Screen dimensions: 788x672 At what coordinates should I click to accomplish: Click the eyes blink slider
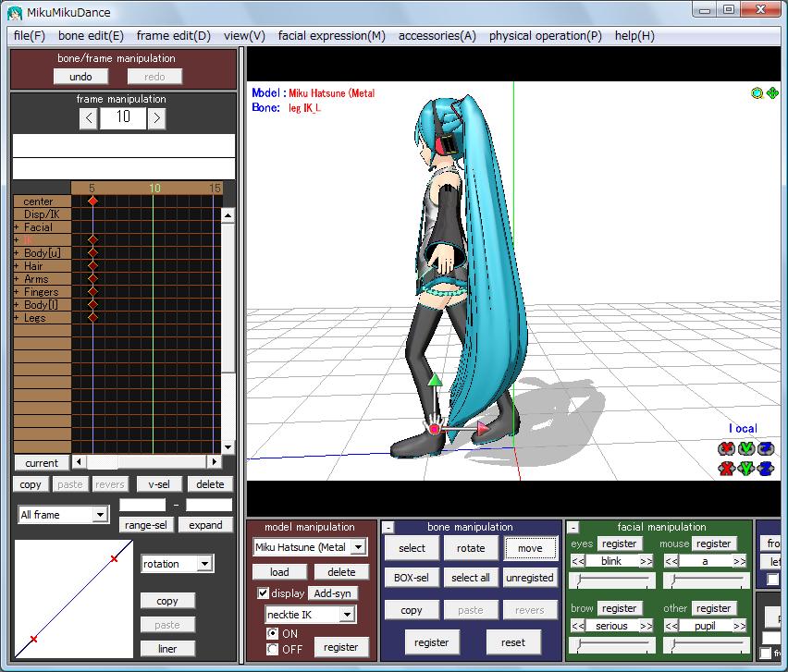(x=612, y=580)
